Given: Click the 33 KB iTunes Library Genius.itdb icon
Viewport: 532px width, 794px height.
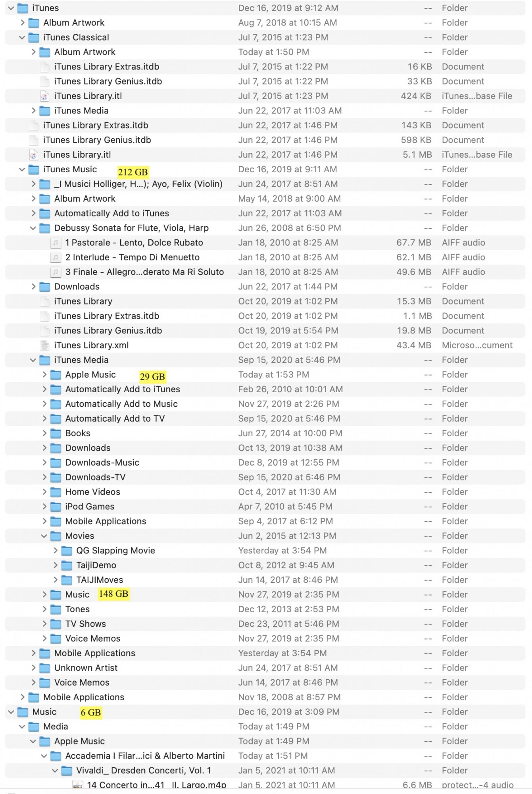Looking at the screenshot, I should (x=45, y=81).
